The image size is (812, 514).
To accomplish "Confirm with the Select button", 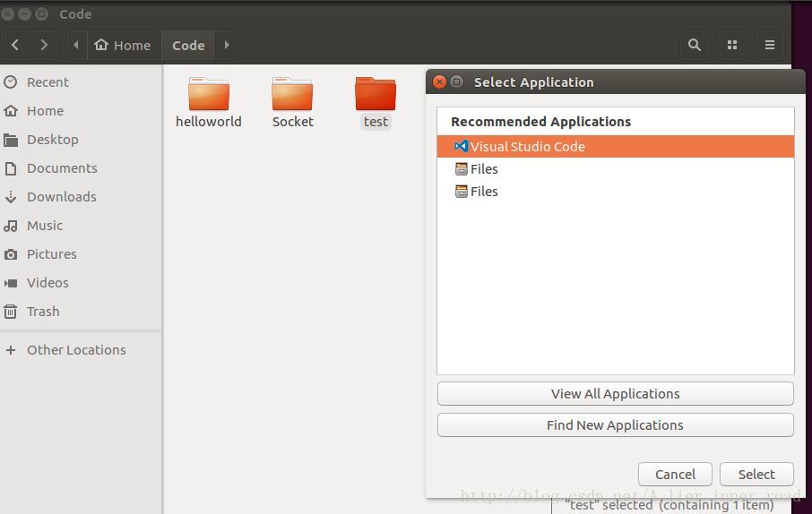I will 756,474.
